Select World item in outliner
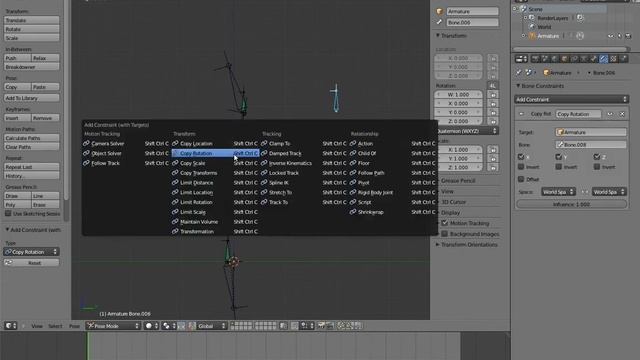The height and width of the screenshot is (360, 640). click(544, 27)
